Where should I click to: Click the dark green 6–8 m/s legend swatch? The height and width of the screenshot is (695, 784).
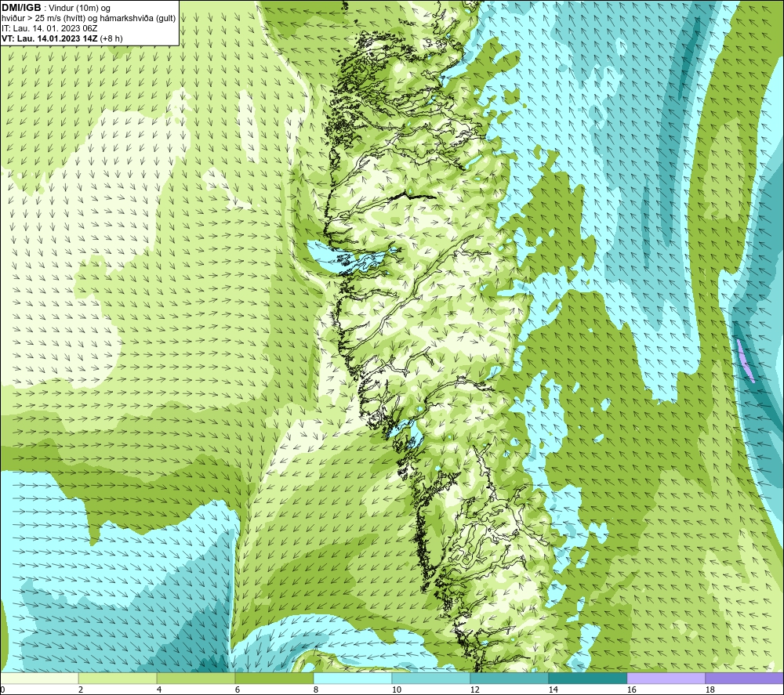click(274, 679)
